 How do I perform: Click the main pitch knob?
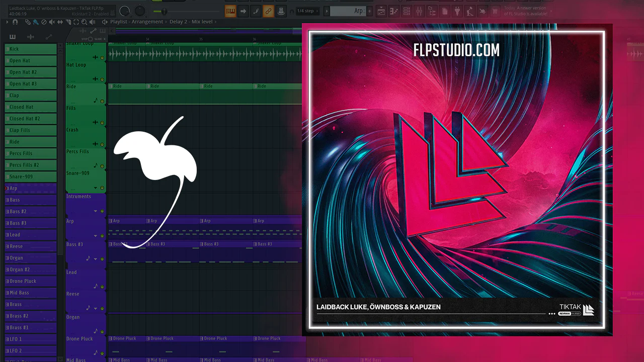(x=125, y=11)
